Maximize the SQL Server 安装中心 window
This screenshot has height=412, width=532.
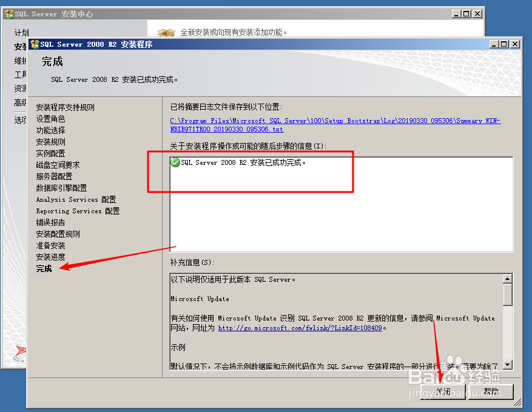pos(466,14)
